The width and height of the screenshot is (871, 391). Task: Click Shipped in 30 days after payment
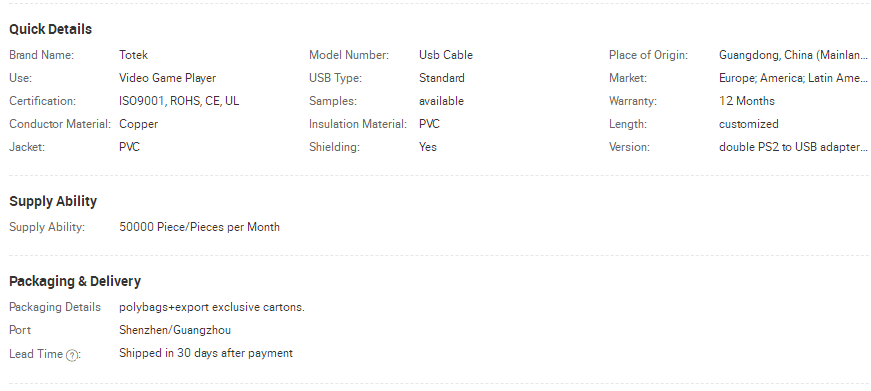[206, 353]
